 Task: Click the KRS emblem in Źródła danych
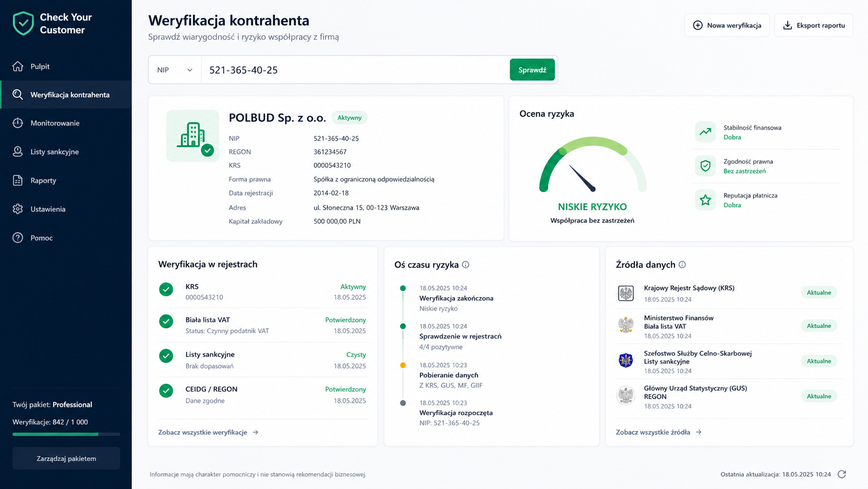click(626, 293)
